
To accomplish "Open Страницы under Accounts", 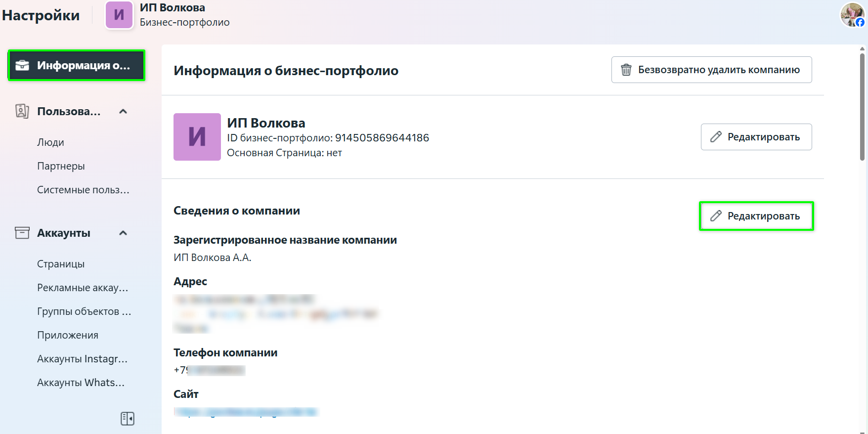I will [x=61, y=264].
